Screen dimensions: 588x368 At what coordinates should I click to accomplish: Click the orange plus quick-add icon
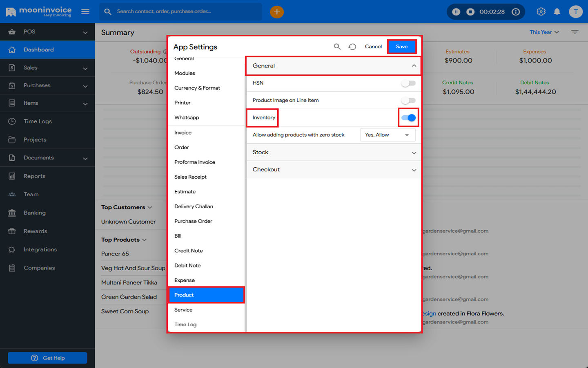click(x=276, y=12)
